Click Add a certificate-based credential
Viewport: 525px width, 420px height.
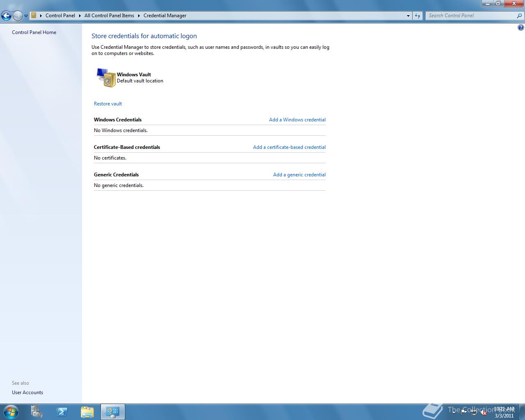(289, 147)
